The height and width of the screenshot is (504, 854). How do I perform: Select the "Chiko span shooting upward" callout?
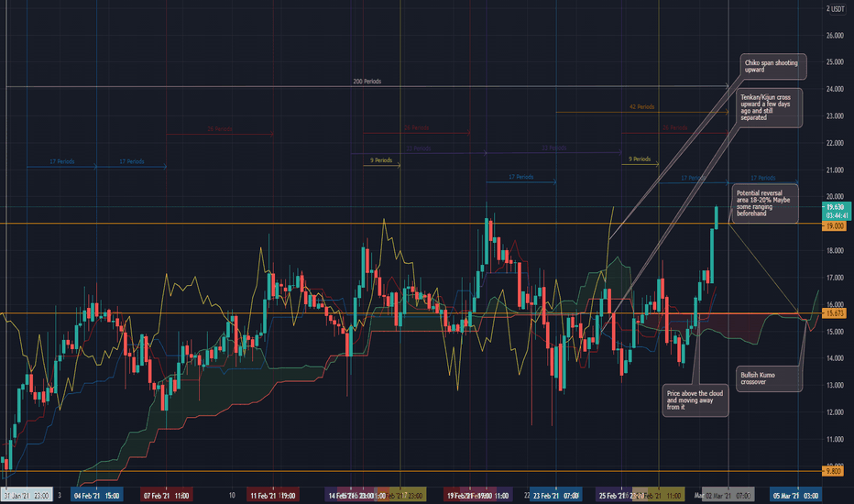point(772,67)
